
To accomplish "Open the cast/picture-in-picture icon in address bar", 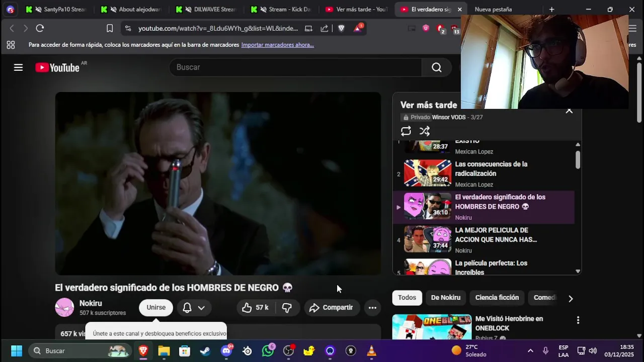I will tap(308, 29).
